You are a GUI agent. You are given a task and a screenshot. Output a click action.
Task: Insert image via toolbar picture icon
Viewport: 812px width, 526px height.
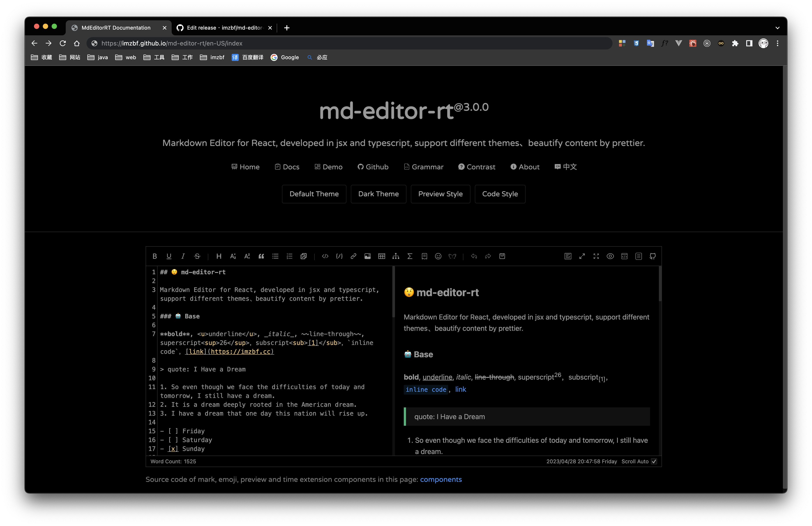pos(367,256)
